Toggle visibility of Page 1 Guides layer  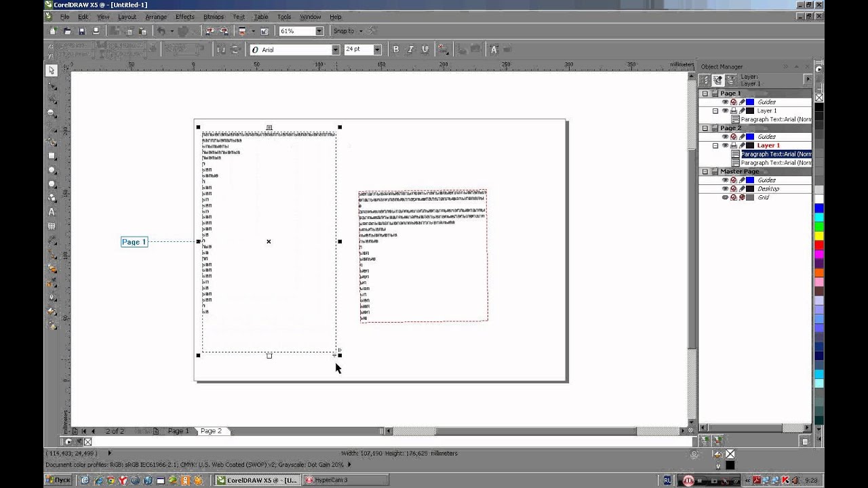pyautogui.click(x=725, y=102)
